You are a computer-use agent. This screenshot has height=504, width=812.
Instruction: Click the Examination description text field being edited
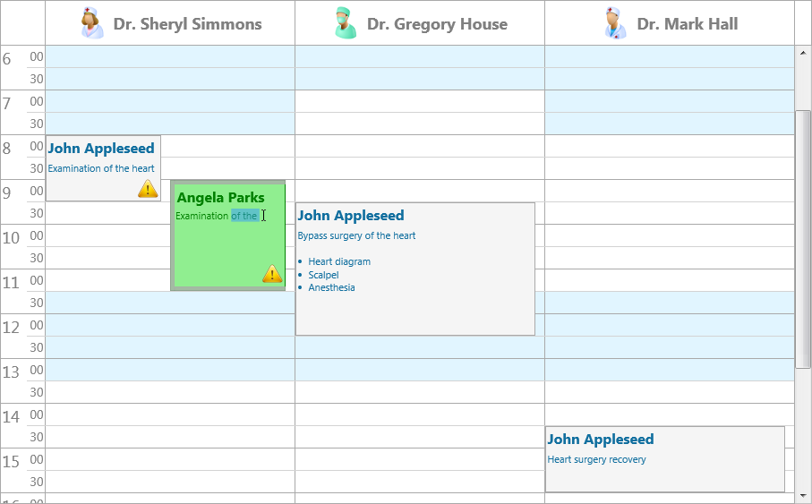221,216
